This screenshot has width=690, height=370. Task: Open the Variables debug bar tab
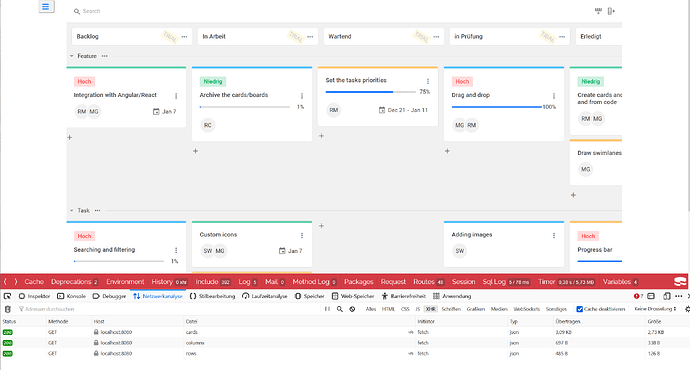[620, 282]
